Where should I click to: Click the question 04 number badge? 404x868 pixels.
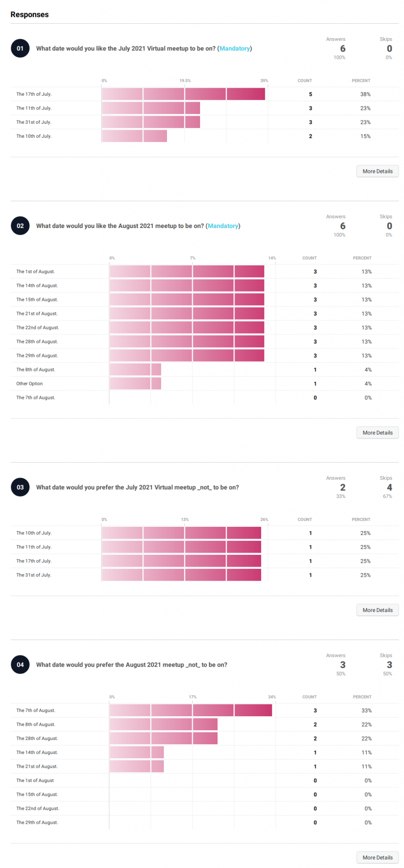[x=20, y=665]
